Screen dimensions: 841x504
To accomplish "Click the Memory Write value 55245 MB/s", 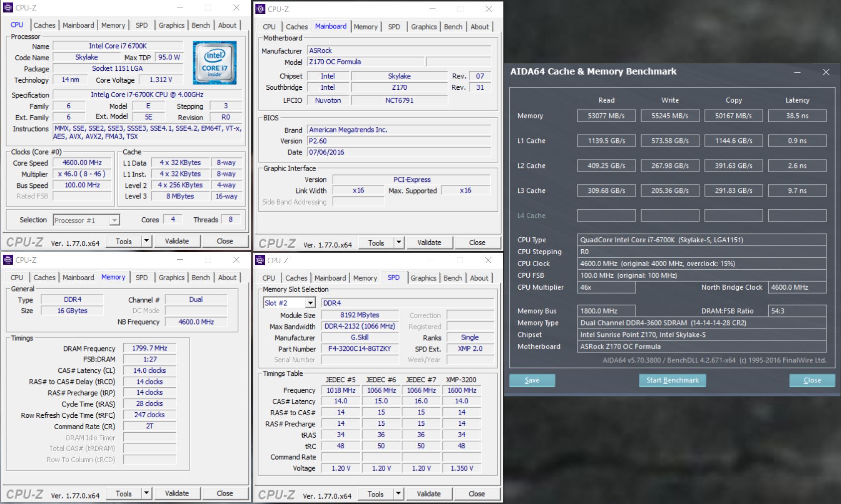I will (x=670, y=116).
